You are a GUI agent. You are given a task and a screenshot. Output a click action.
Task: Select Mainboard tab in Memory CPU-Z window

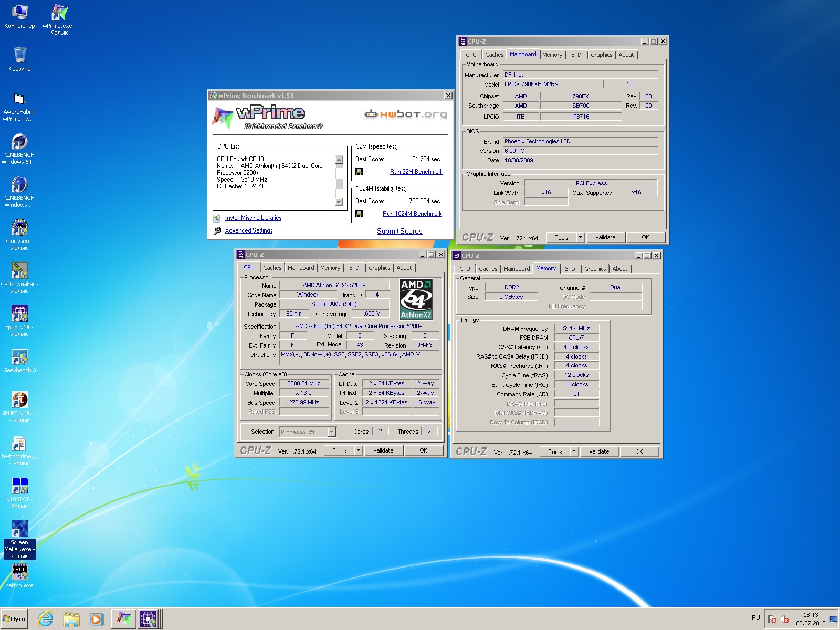[517, 269]
